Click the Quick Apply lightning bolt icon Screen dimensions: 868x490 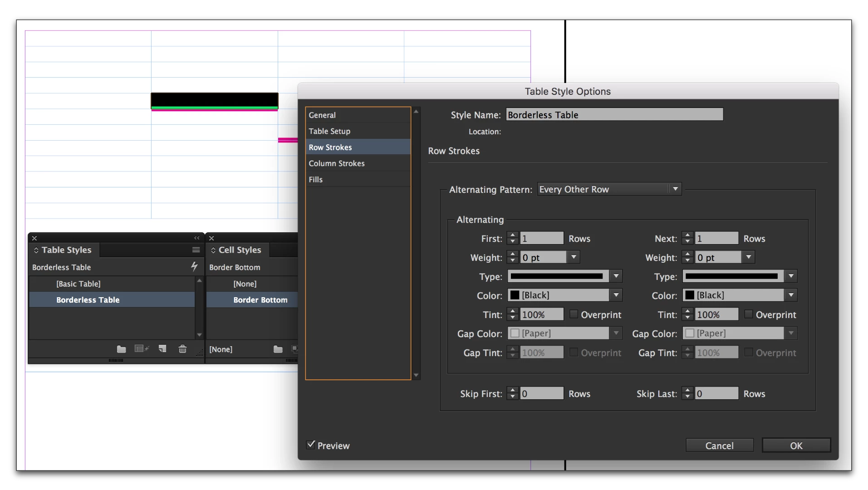tap(194, 267)
